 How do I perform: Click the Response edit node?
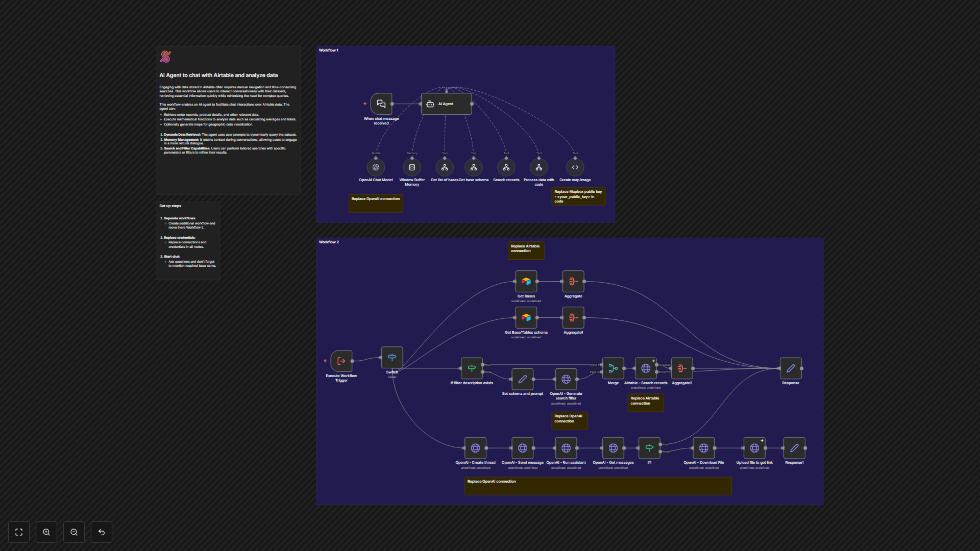[x=790, y=368]
